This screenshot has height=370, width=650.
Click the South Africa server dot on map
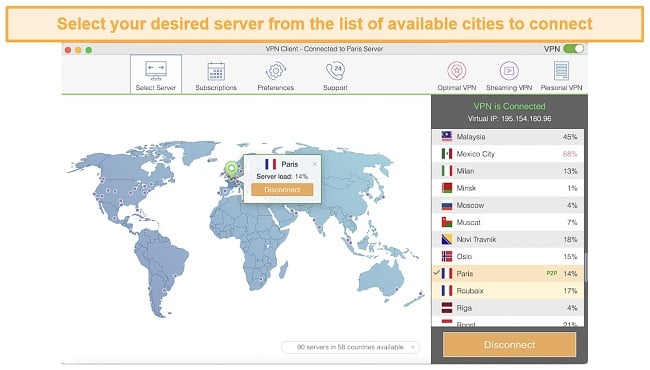click(x=261, y=279)
